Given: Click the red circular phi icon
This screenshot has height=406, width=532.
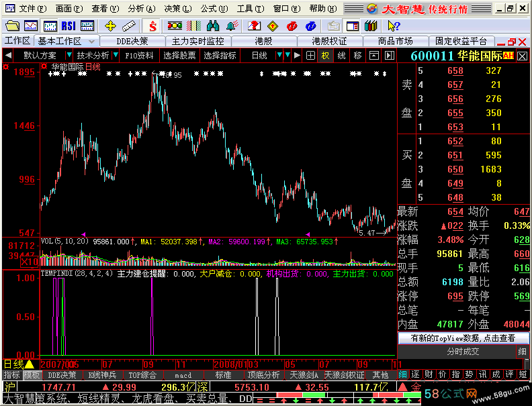Looking at the screenshot, I should click(292, 26).
